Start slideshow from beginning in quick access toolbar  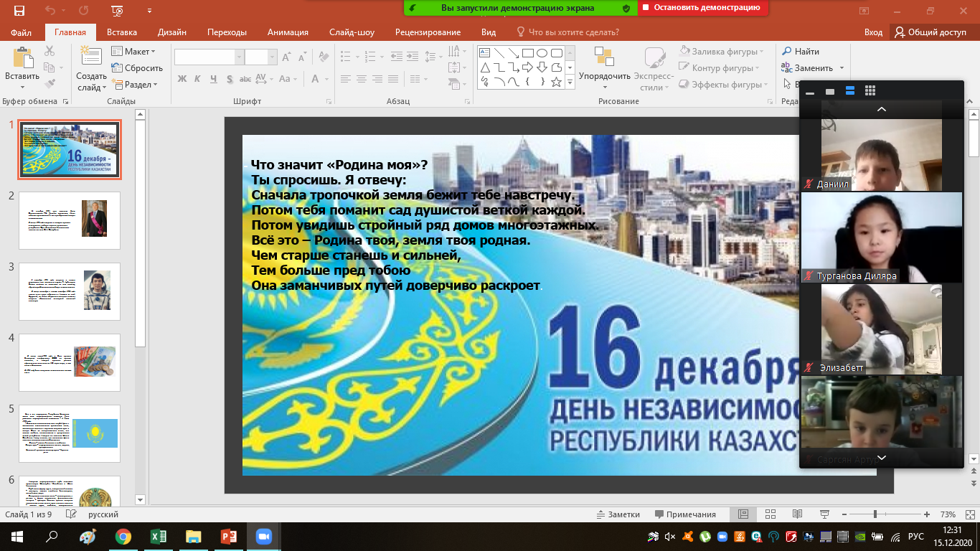pos(117,11)
